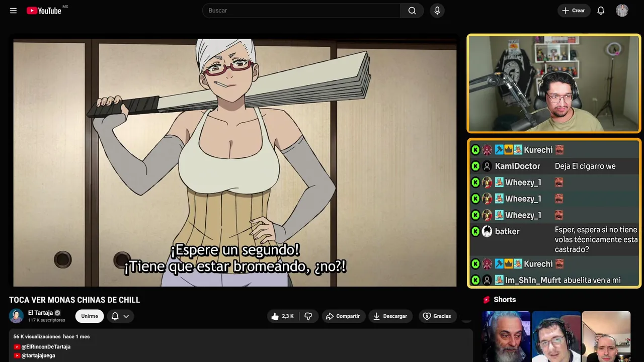Open the notifications bell at top
Viewport: 644px width, 362px height.
coord(601,11)
